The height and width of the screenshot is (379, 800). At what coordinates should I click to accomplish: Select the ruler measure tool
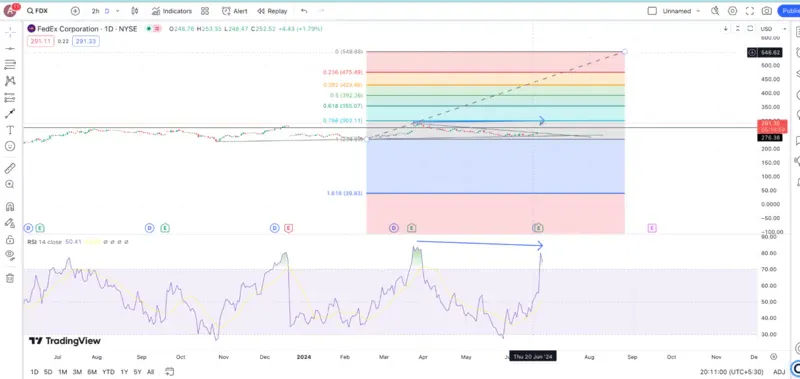point(10,168)
